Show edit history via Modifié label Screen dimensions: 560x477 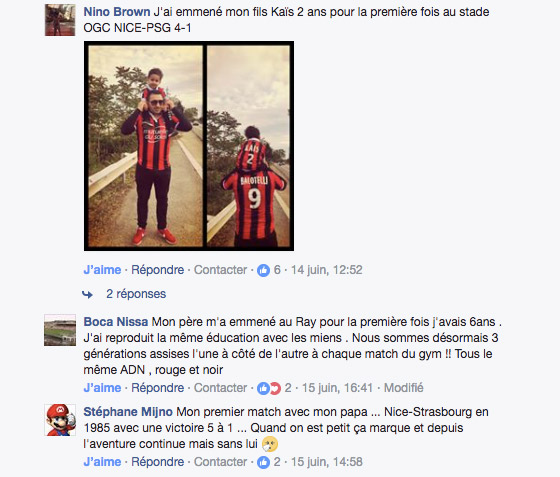404,388
